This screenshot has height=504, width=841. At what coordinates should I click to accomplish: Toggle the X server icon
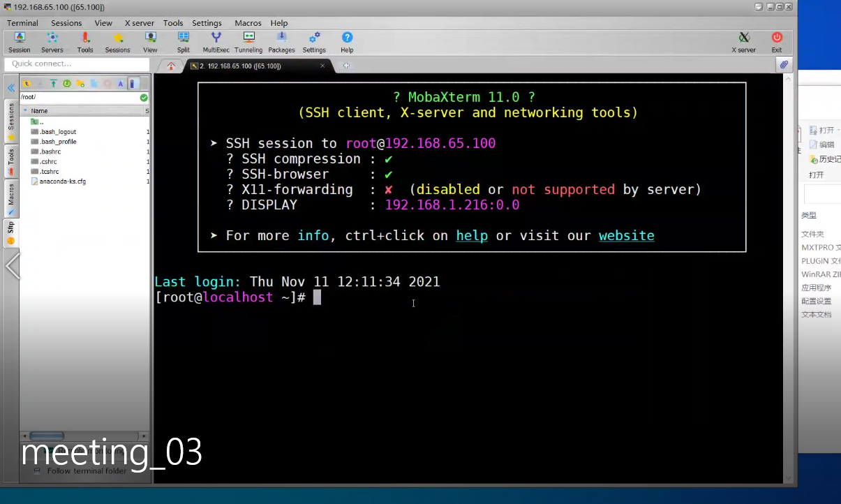(743, 42)
